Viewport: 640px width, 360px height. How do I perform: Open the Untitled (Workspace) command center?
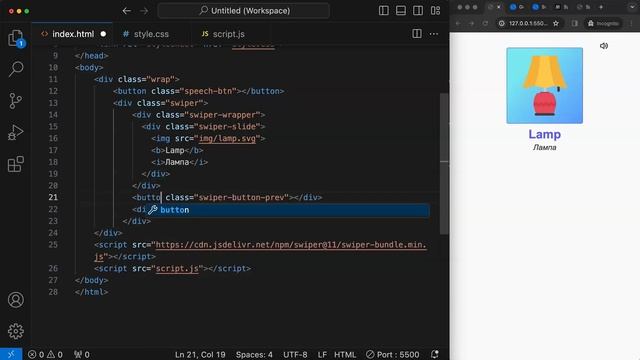[x=244, y=11]
